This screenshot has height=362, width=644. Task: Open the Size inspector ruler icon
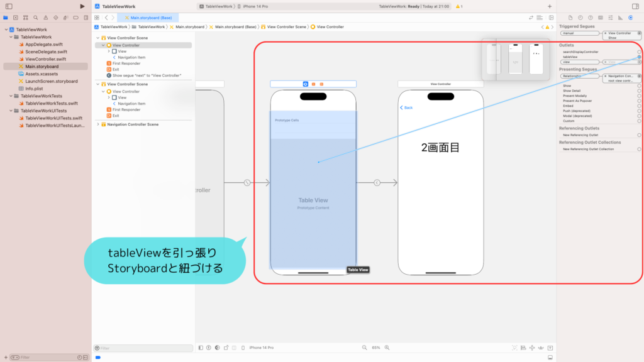(620, 18)
